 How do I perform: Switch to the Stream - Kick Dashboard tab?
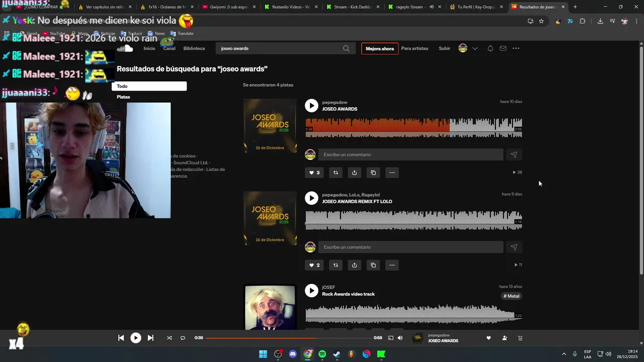pyautogui.click(x=353, y=7)
